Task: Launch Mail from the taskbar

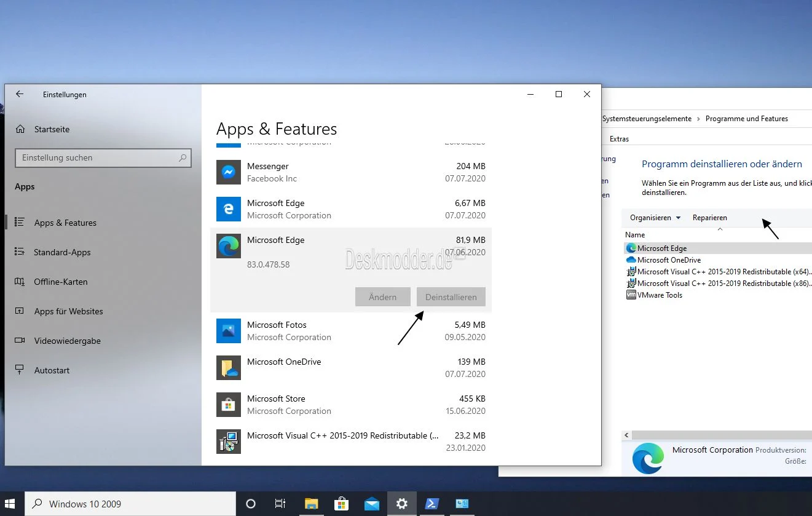Action: tap(371, 503)
